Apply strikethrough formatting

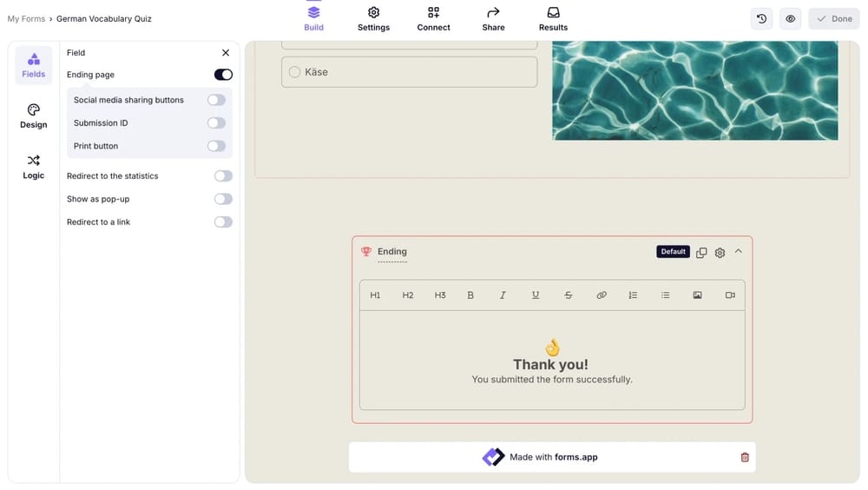point(569,295)
